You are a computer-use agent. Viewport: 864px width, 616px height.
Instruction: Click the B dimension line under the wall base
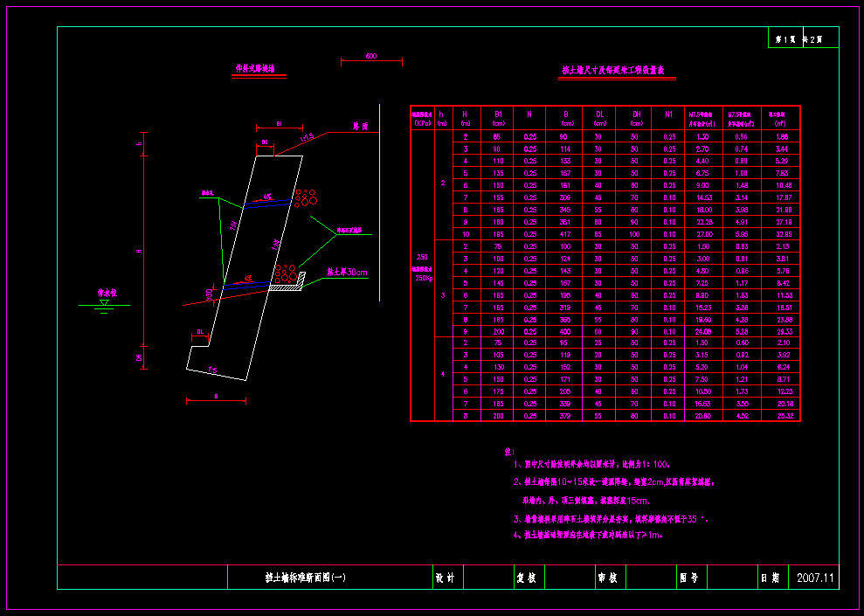point(216,401)
